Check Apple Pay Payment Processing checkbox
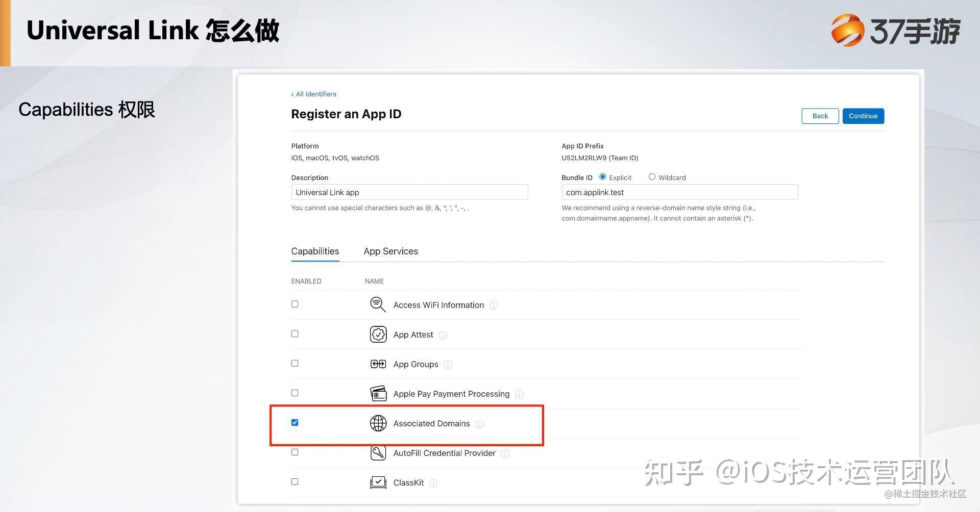The width and height of the screenshot is (980, 512). tap(295, 393)
